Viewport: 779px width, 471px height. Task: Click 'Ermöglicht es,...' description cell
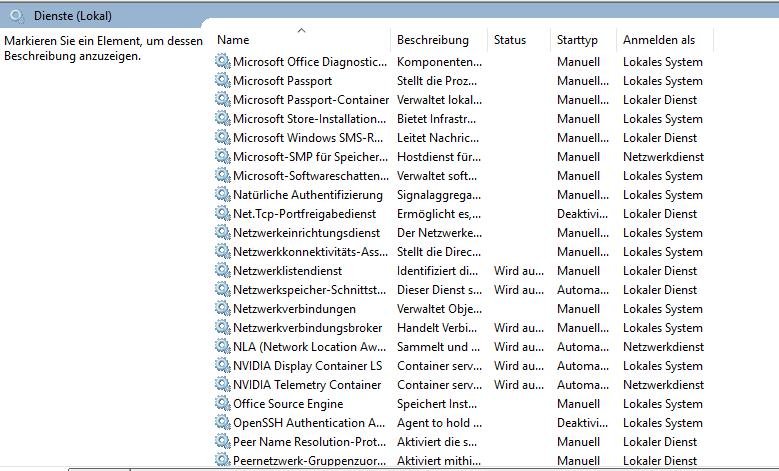coord(439,214)
